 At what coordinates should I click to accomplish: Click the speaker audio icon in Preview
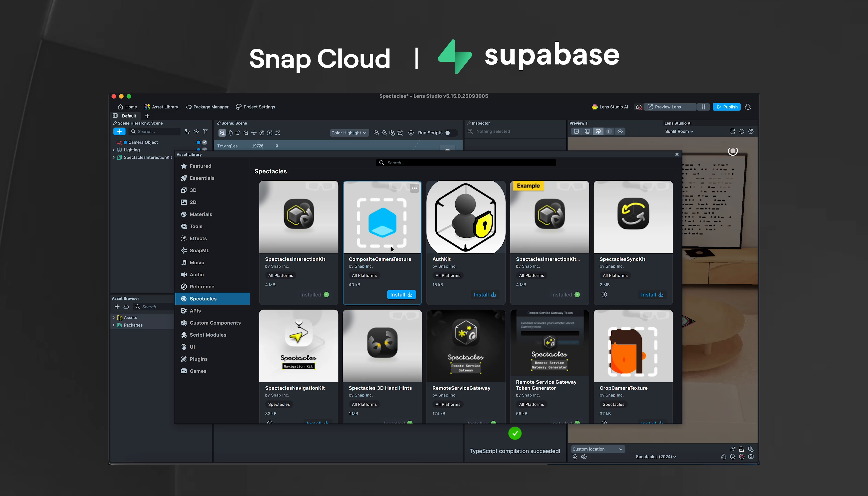click(584, 457)
